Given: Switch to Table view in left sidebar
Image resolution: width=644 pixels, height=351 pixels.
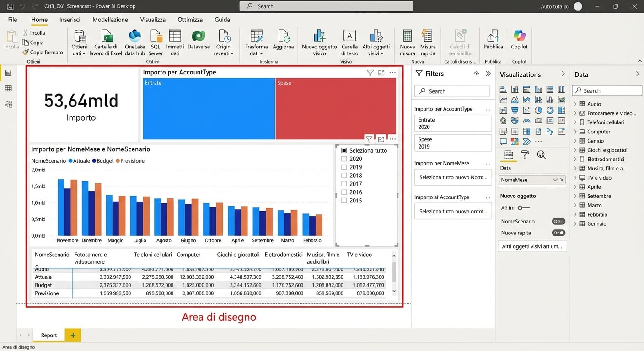Looking at the screenshot, I should 8,89.
